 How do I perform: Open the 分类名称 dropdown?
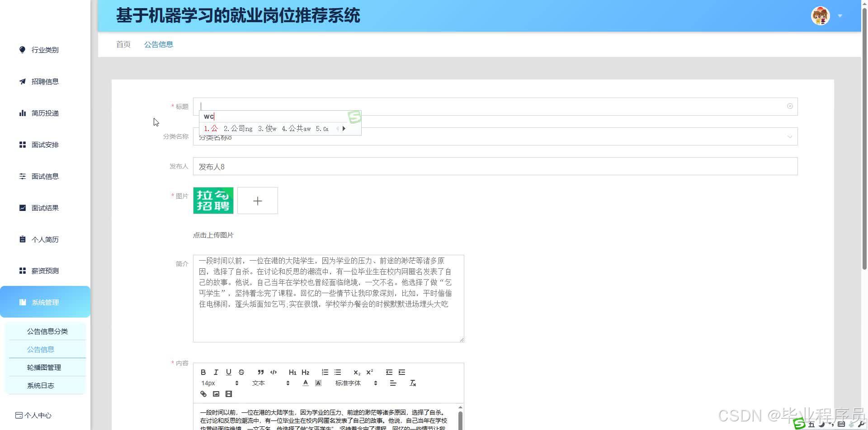[x=789, y=136]
